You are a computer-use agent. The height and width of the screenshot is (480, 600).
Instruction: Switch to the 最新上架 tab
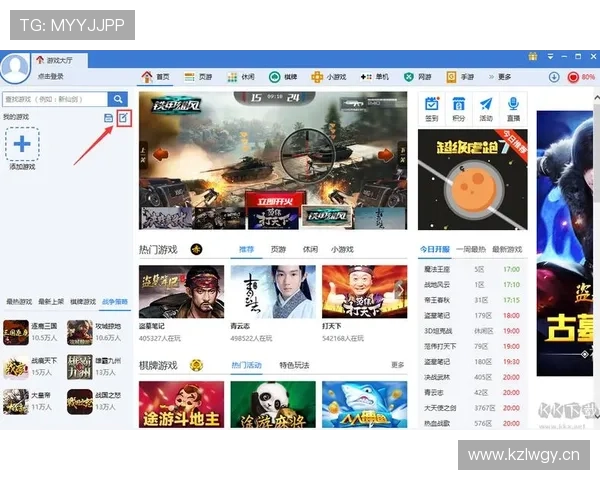(x=51, y=302)
